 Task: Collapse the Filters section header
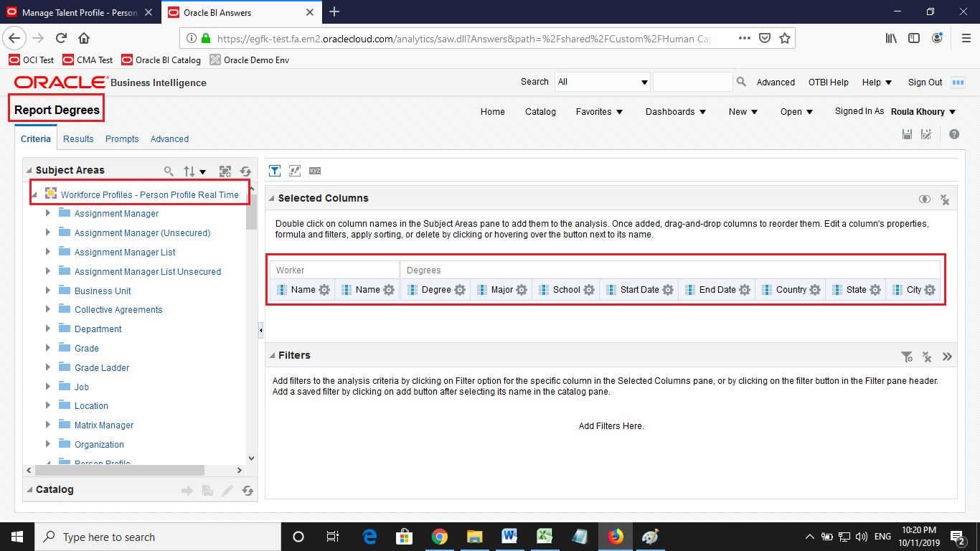[271, 355]
